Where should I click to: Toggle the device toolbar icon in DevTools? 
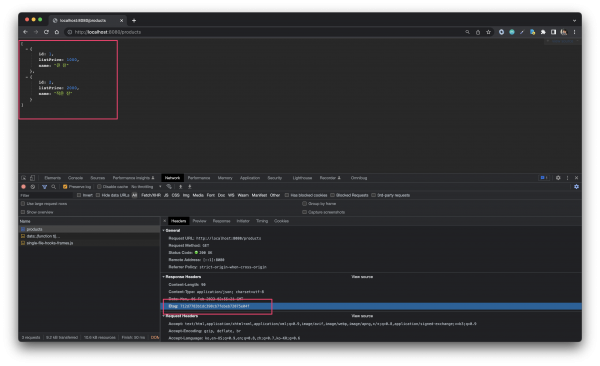(x=33, y=178)
